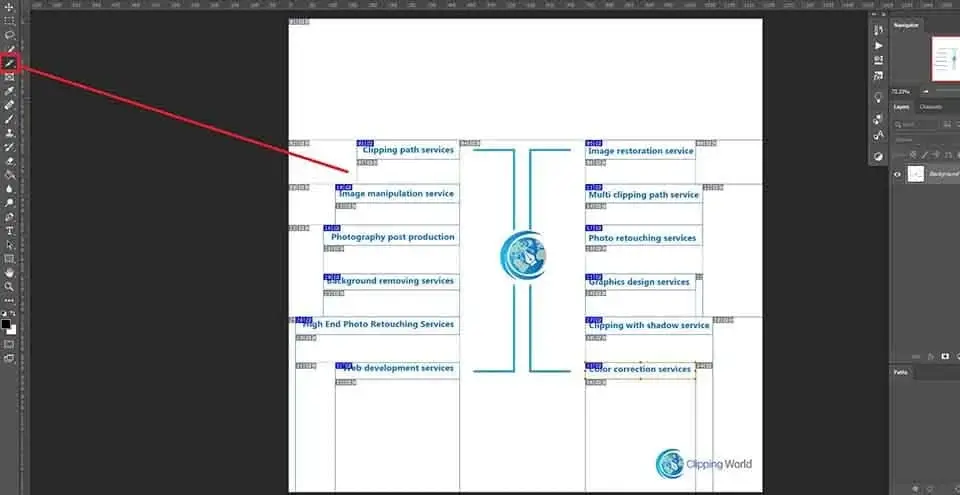
Task: Click 'High End Photo Retouching Services' text
Action: pos(378,324)
